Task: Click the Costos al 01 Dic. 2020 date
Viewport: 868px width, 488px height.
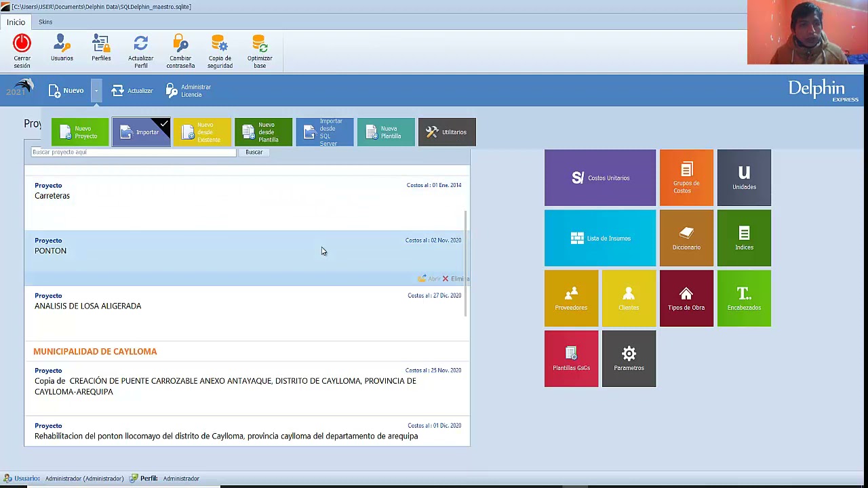Action: pyautogui.click(x=434, y=426)
